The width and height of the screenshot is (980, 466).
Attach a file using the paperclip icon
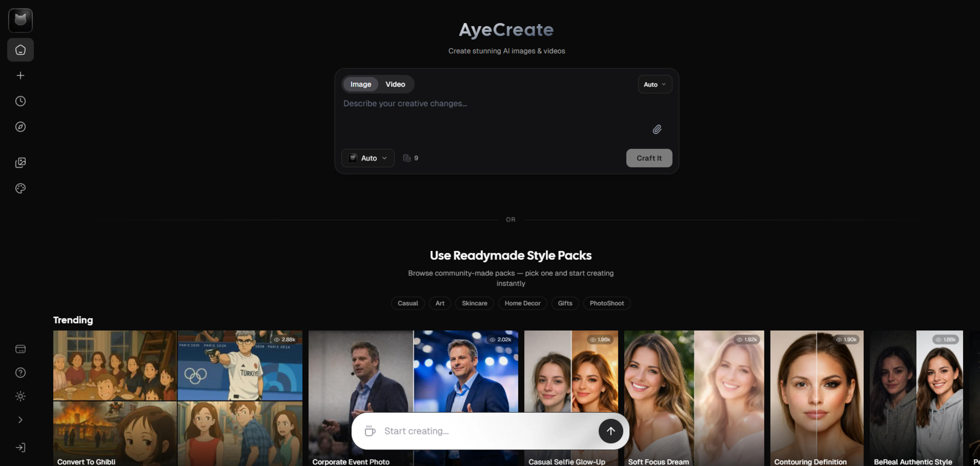point(657,130)
